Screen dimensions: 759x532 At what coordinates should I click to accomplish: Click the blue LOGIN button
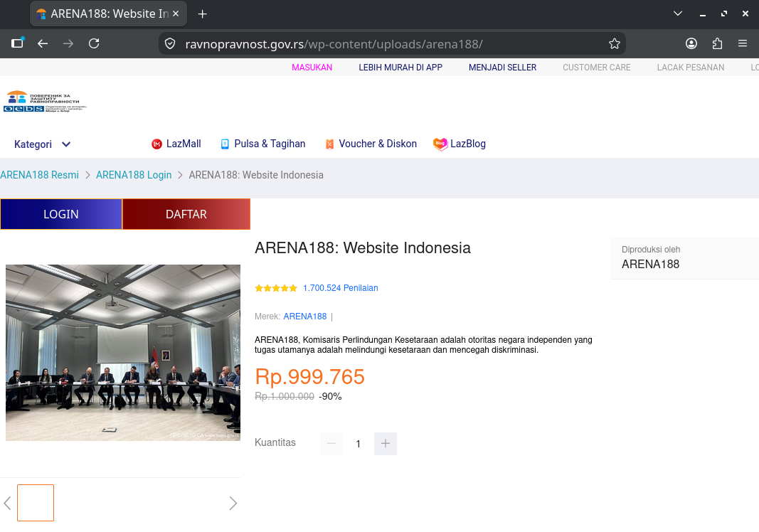(61, 214)
